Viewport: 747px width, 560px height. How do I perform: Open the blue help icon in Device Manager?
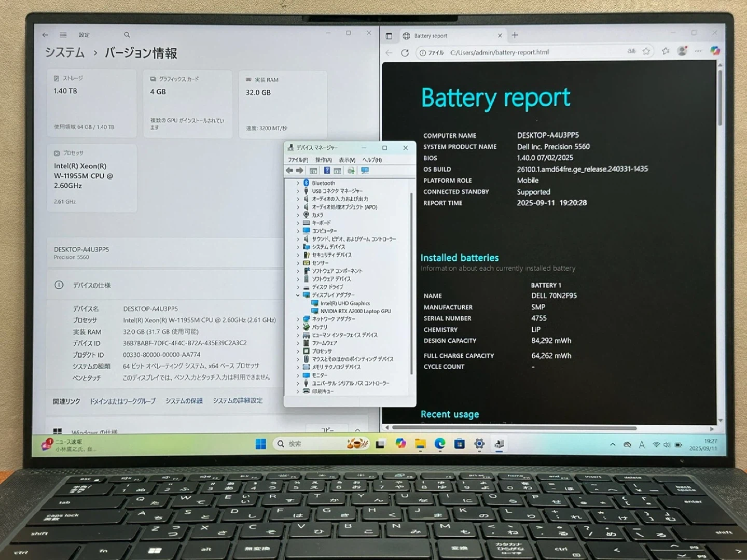click(x=327, y=171)
